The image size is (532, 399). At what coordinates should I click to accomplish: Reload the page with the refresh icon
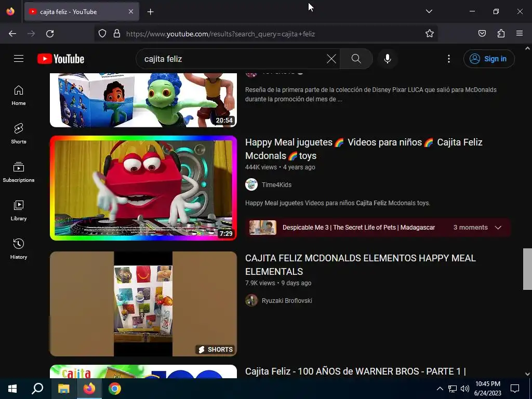tap(50, 34)
